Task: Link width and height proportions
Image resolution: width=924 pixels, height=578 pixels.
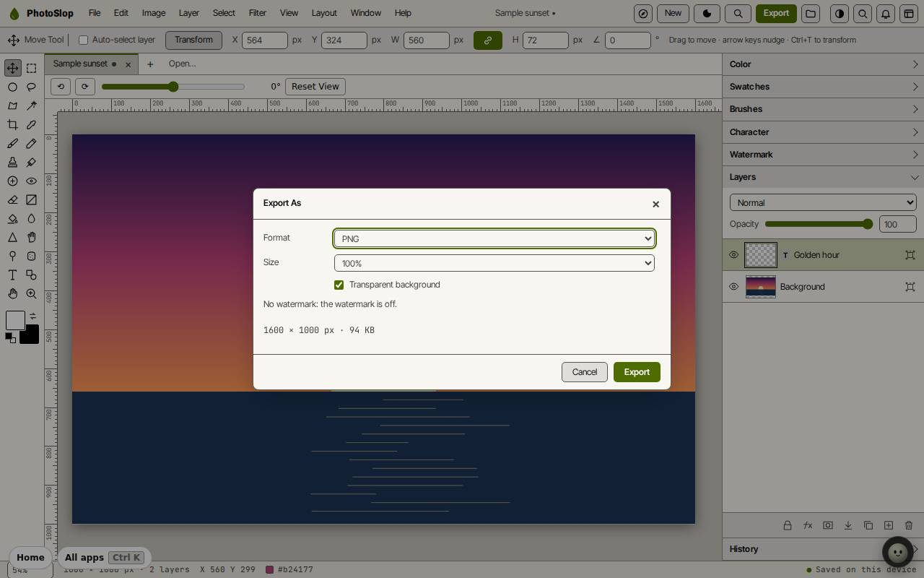Action: click(x=488, y=40)
